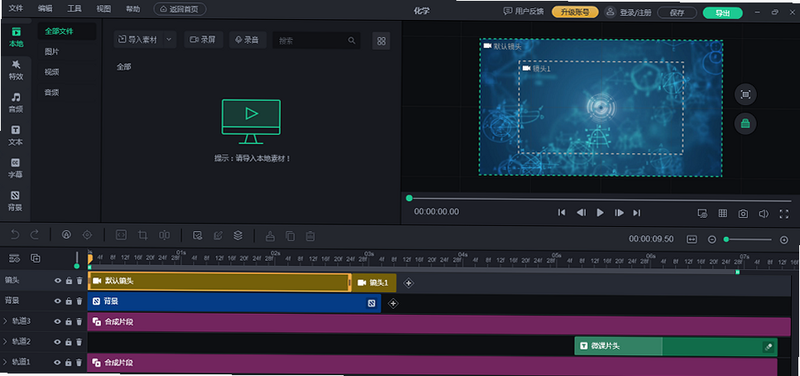The width and height of the screenshot is (800, 376).
Task: Click the copy icon in timeline toolbar
Action: point(290,236)
